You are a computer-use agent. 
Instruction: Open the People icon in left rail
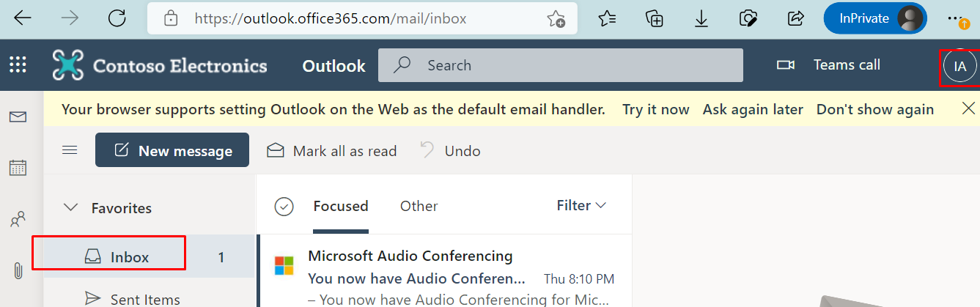coord(18,218)
